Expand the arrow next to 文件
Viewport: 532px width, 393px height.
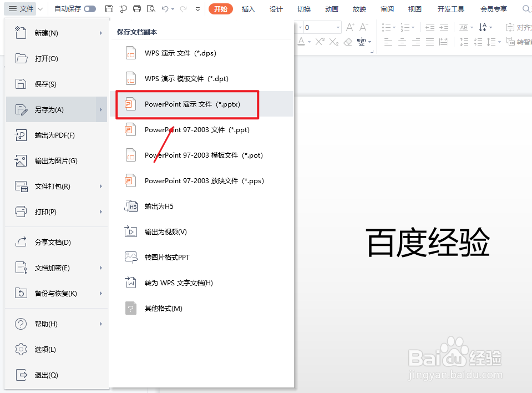click(x=40, y=9)
